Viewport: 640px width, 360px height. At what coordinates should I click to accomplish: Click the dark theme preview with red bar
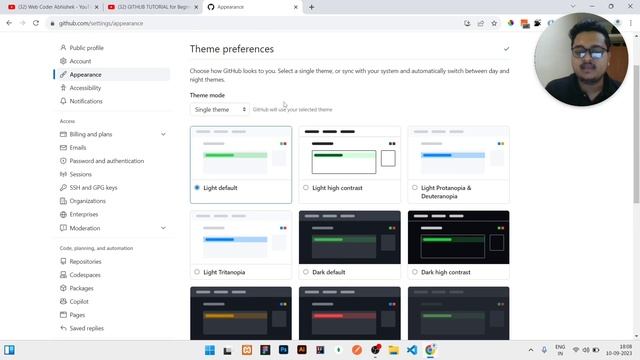(350, 313)
